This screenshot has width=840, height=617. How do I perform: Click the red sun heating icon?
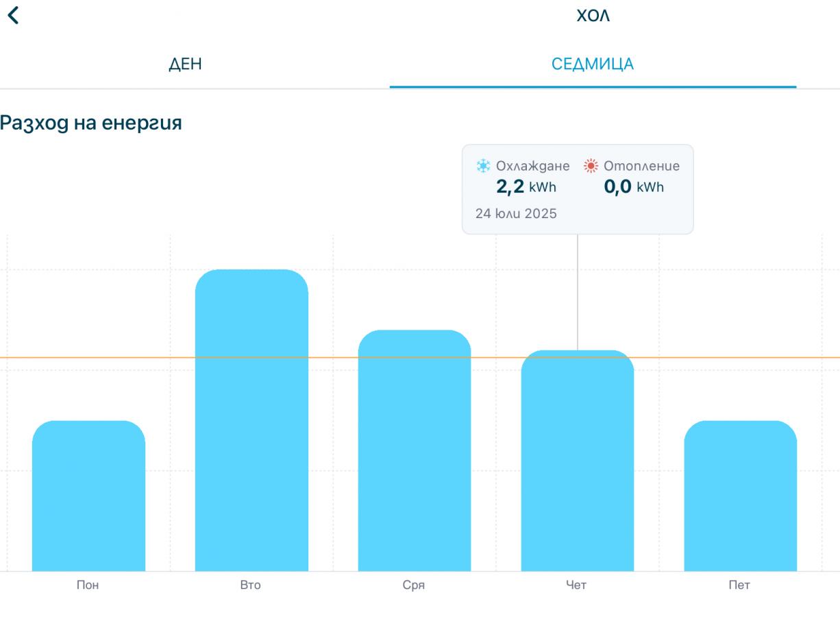point(590,166)
